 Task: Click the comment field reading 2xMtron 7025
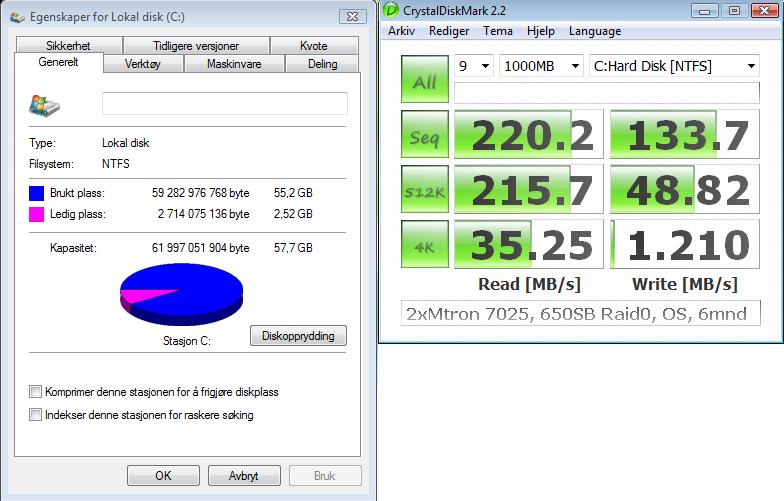(x=580, y=314)
